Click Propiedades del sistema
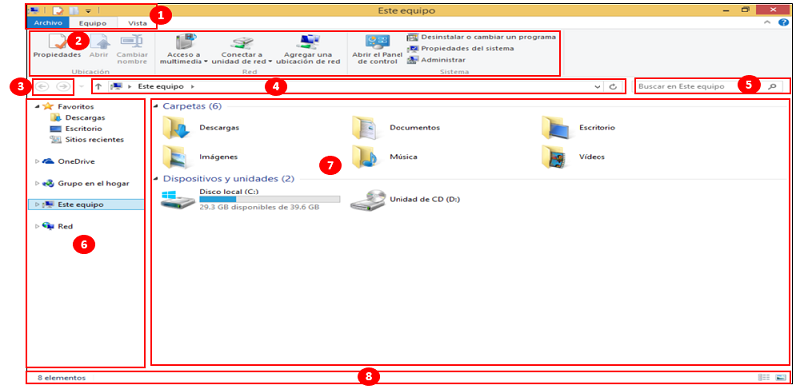The width and height of the screenshot is (800, 389). [x=461, y=48]
